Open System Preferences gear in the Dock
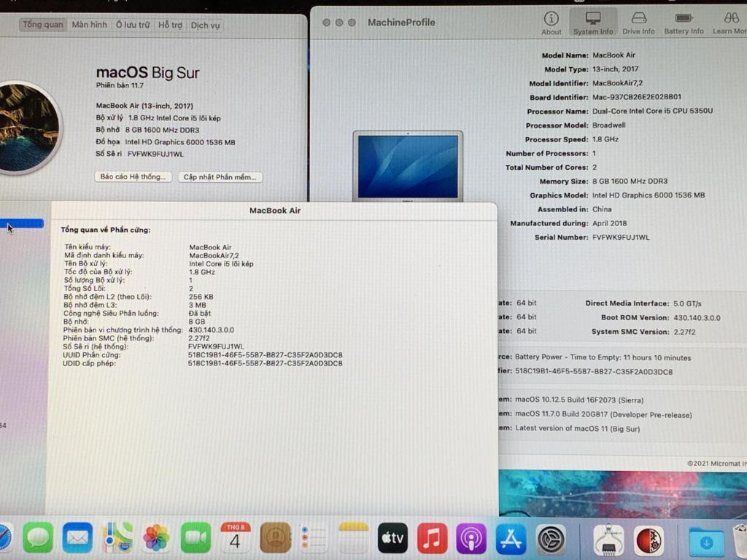The image size is (747, 560). click(551, 540)
